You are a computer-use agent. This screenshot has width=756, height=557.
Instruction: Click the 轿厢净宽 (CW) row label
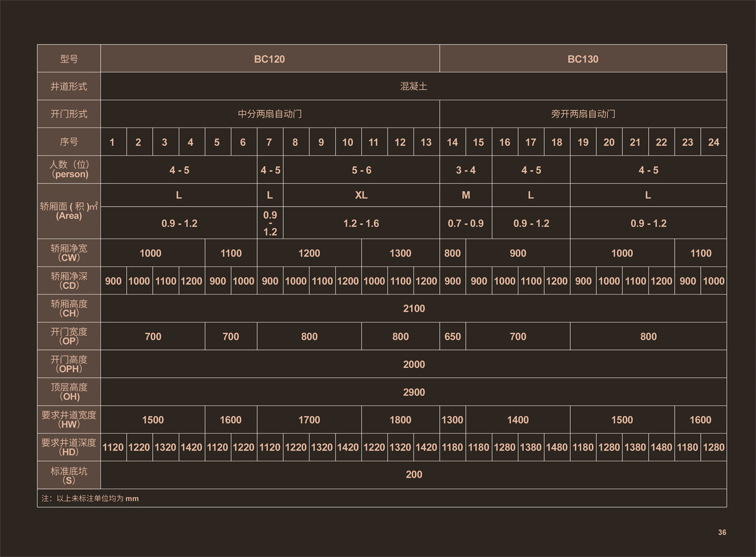[x=69, y=253]
